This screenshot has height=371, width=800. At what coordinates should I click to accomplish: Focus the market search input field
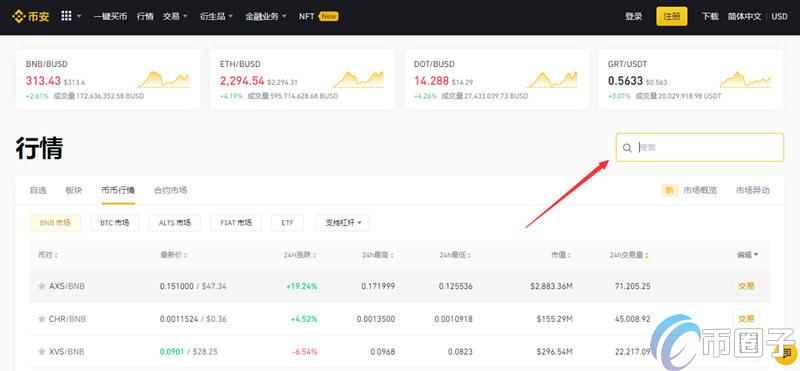[699, 147]
